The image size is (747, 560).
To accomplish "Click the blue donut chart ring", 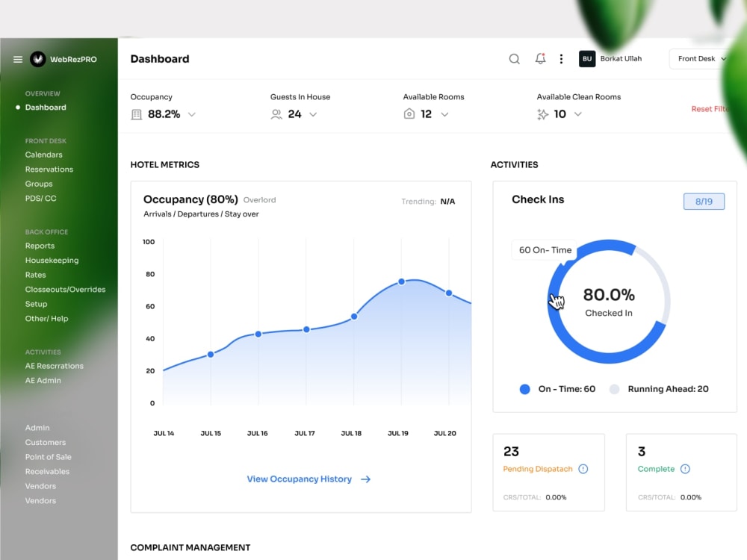I will tap(608, 358).
